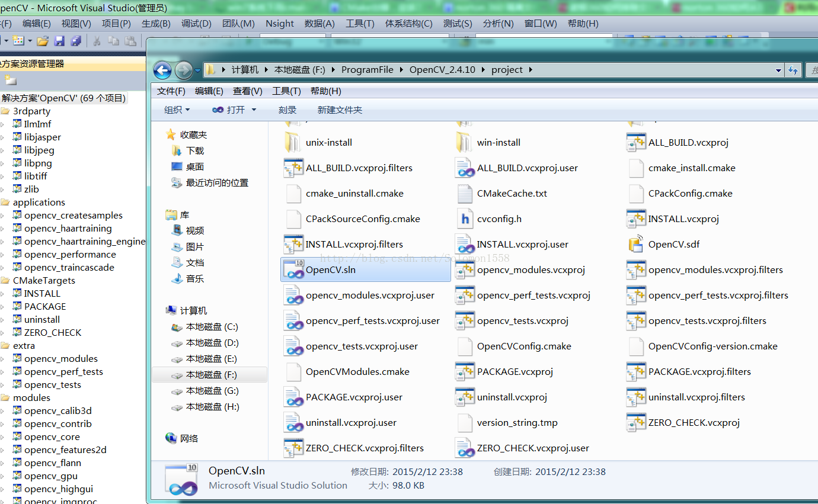Expand the breadcrumb arrow after project

tap(530, 70)
